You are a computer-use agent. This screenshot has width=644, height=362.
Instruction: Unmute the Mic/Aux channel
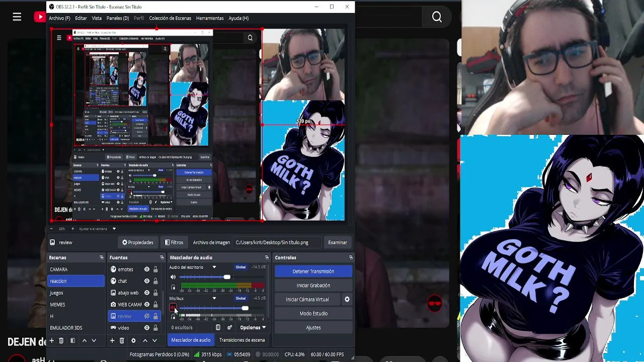point(173,308)
